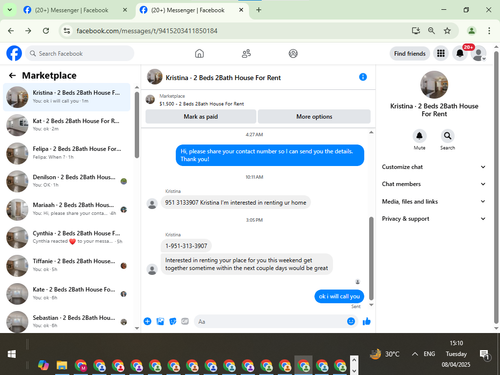Open the account profile avatar menu
500x375 pixels.
pyautogui.click(x=479, y=53)
